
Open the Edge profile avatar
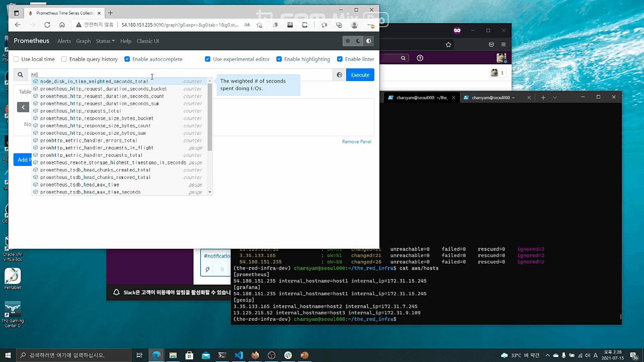[355, 25]
